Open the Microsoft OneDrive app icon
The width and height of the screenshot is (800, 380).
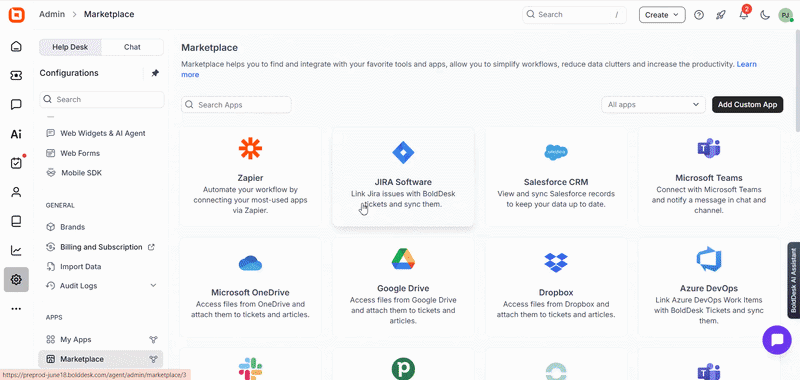(x=250, y=263)
